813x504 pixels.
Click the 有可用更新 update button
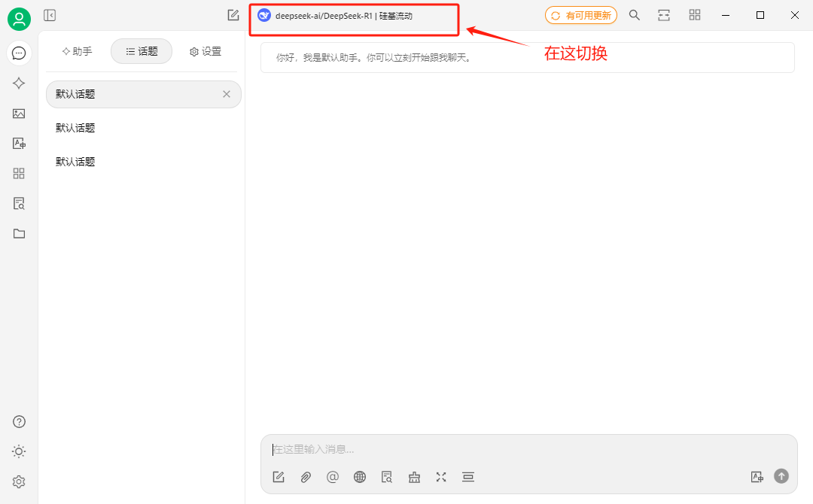click(580, 14)
